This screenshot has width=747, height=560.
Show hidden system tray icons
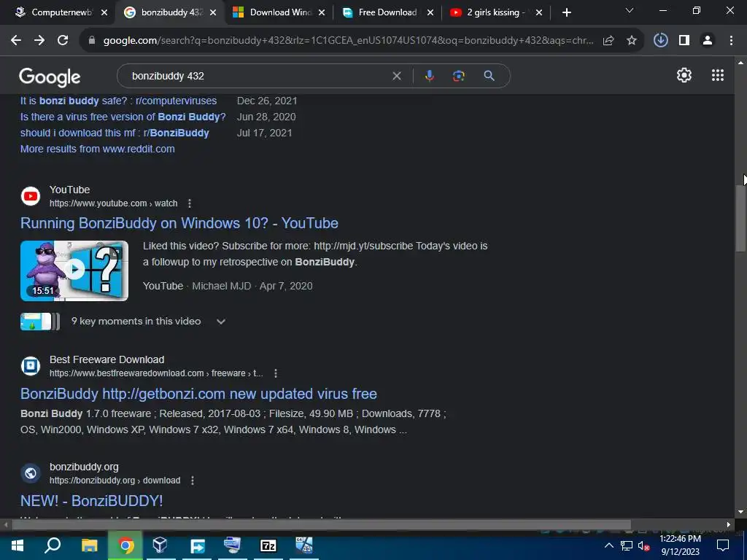tap(609, 545)
